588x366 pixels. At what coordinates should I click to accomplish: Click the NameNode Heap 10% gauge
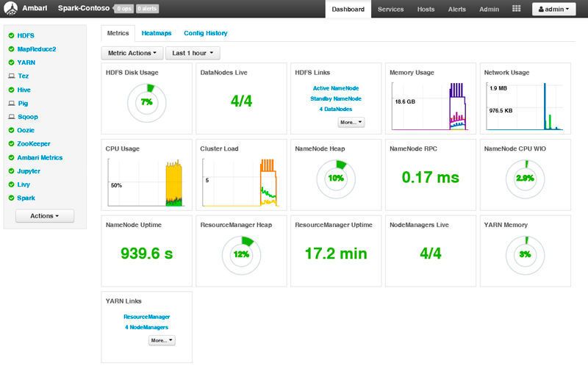point(336,179)
